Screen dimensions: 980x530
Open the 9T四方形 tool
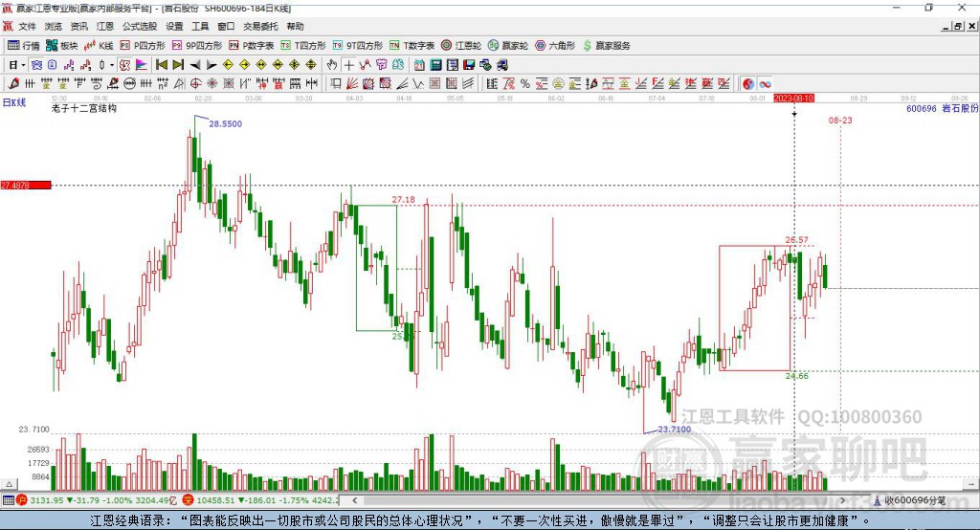click(x=358, y=46)
